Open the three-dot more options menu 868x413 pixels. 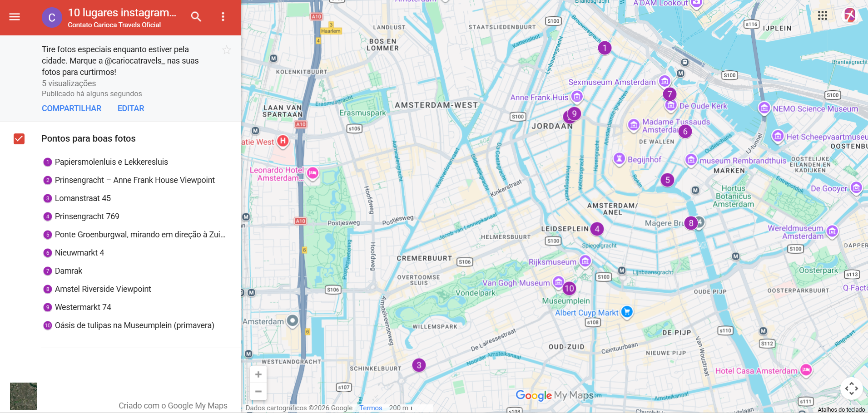coord(223,17)
